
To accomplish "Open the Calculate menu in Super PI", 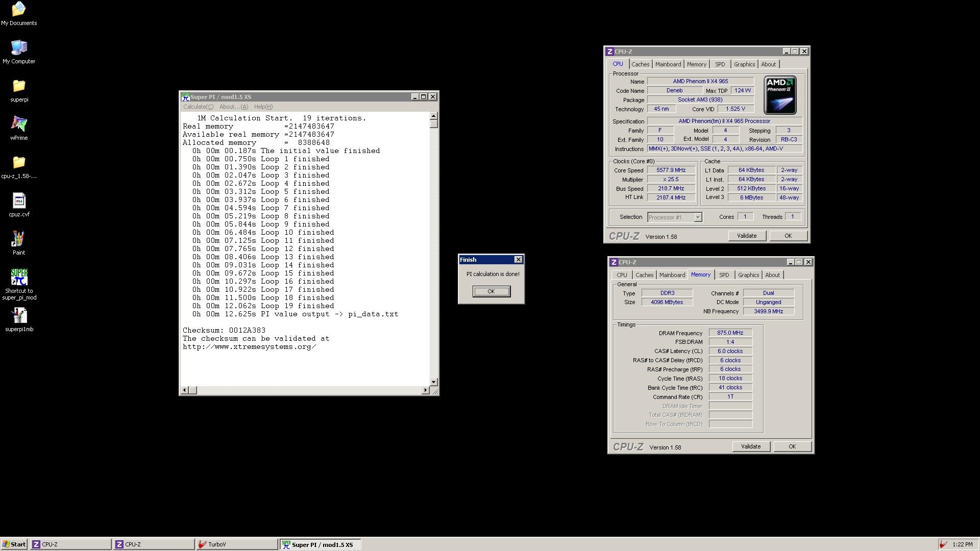I will click(x=198, y=107).
